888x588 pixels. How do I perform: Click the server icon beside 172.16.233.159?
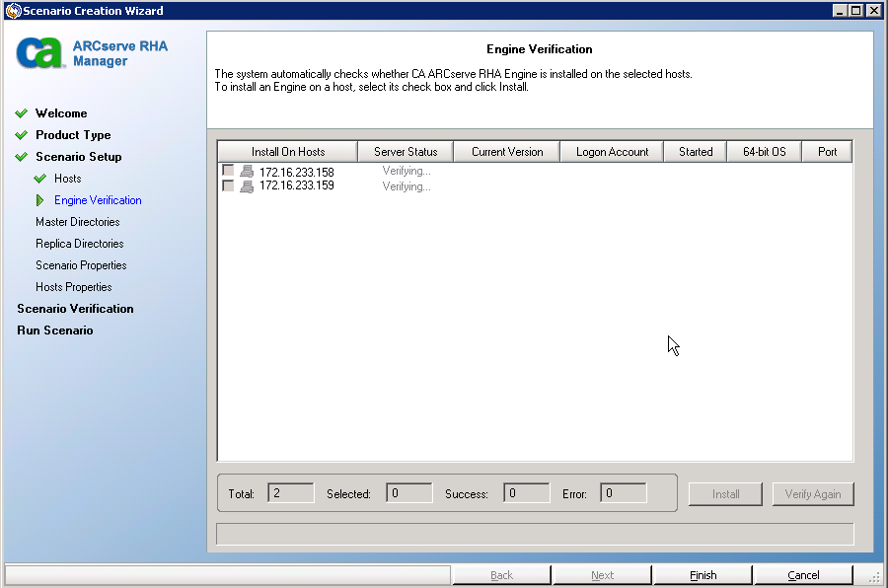point(246,185)
